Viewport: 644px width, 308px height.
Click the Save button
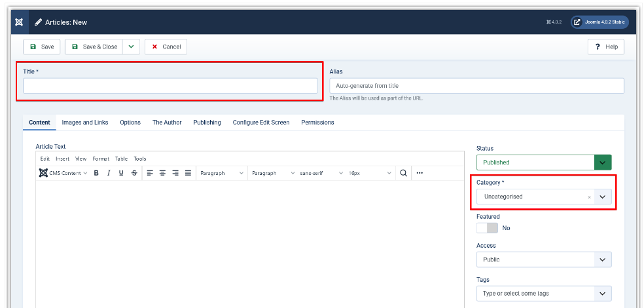tap(42, 47)
